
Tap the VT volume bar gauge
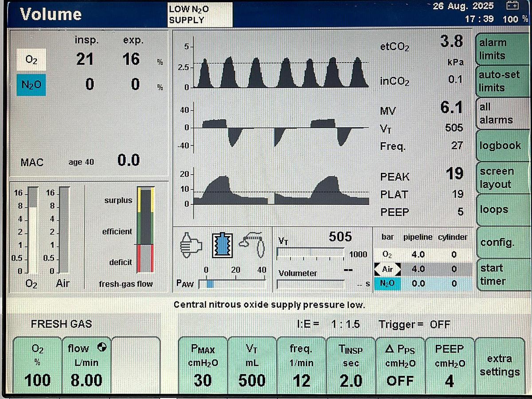(x=311, y=253)
